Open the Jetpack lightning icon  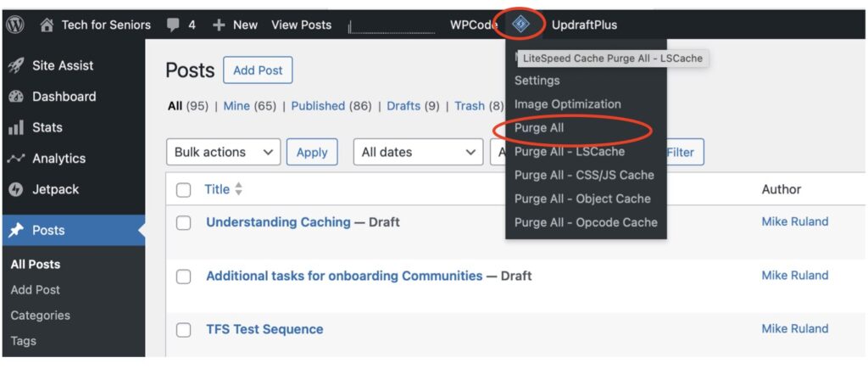[x=15, y=189]
